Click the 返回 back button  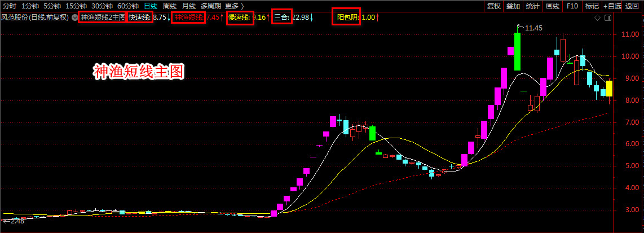[x=633, y=6]
